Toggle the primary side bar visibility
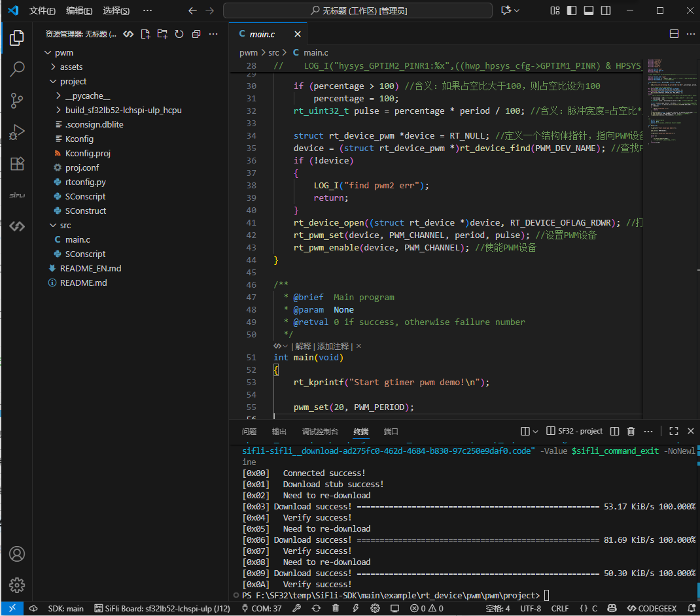700x616 pixels. pos(572,10)
